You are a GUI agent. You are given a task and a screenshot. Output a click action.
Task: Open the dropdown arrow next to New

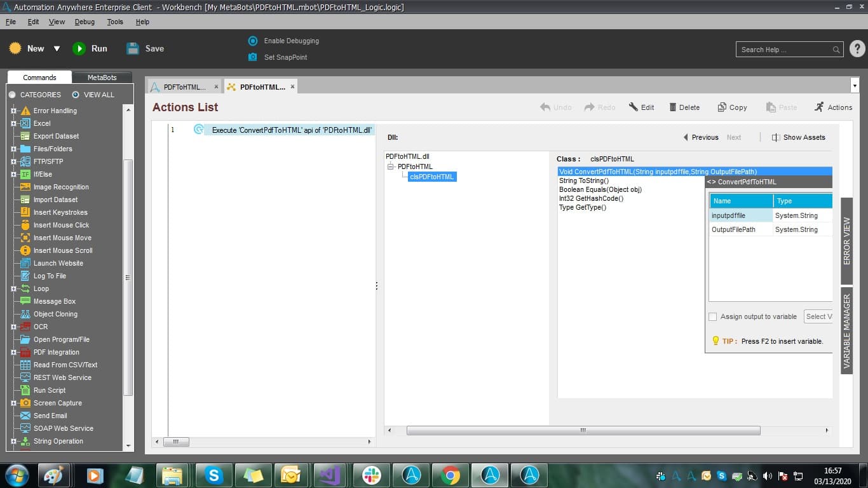pyautogui.click(x=57, y=49)
